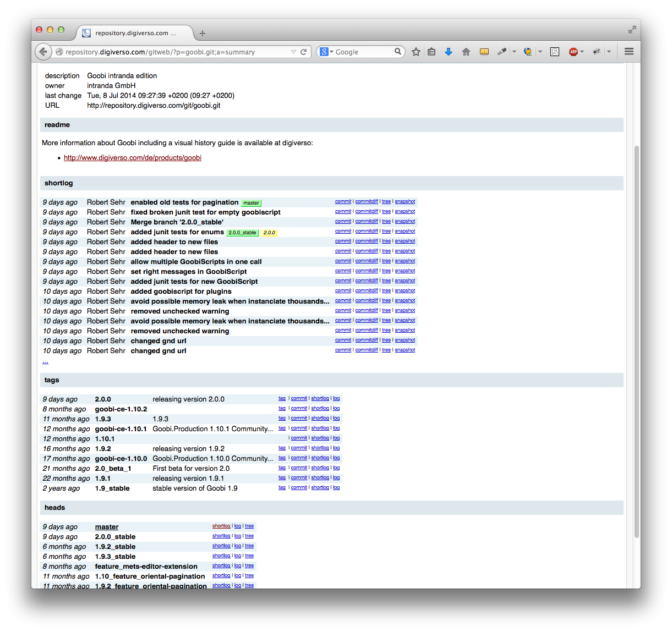
Task: Enter fullscreen with the top-right arrows icon
Action: coord(632,30)
